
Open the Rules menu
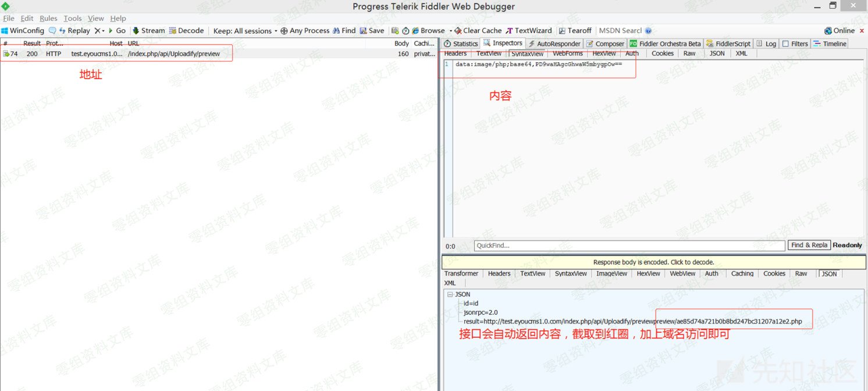pyautogui.click(x=48, y=19)
